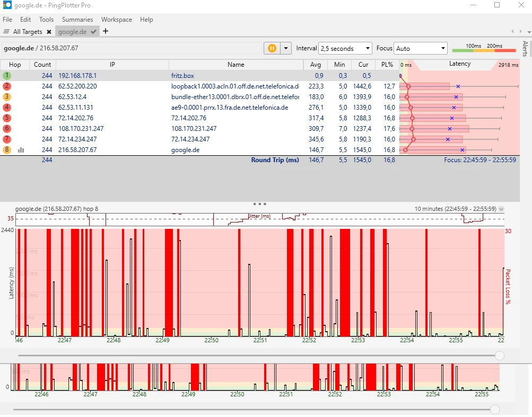Open the Focus Auto dropdown

[421, 48]
